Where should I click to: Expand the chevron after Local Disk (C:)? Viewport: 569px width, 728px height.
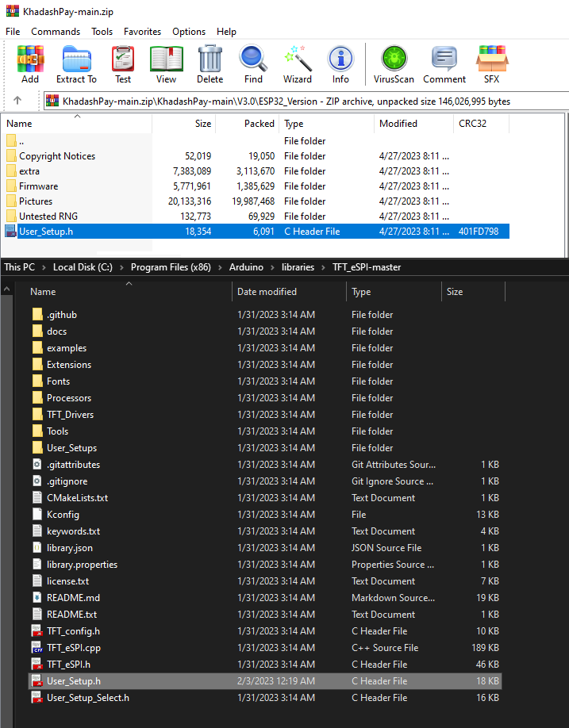click(x=121, y=267)
